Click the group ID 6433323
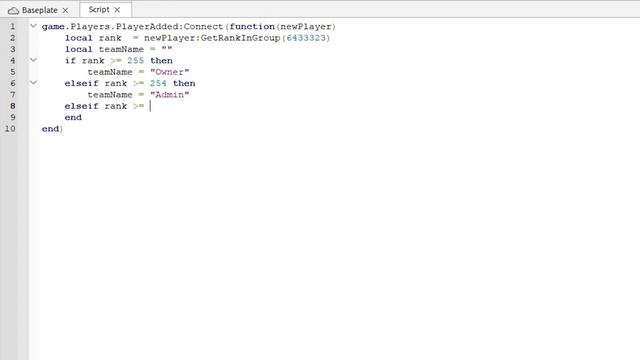640x360 pixels. coord(306,38)
